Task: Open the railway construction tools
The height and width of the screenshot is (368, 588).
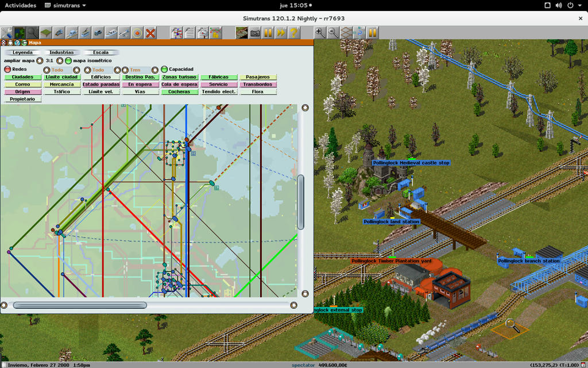Action: (x=59, y=33)
